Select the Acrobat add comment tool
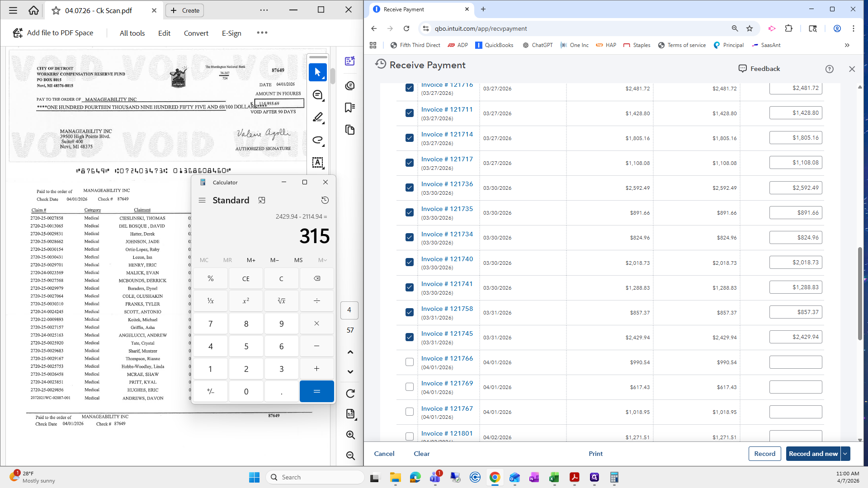Viewport: 868px width, 488px height. coord(318,95)
